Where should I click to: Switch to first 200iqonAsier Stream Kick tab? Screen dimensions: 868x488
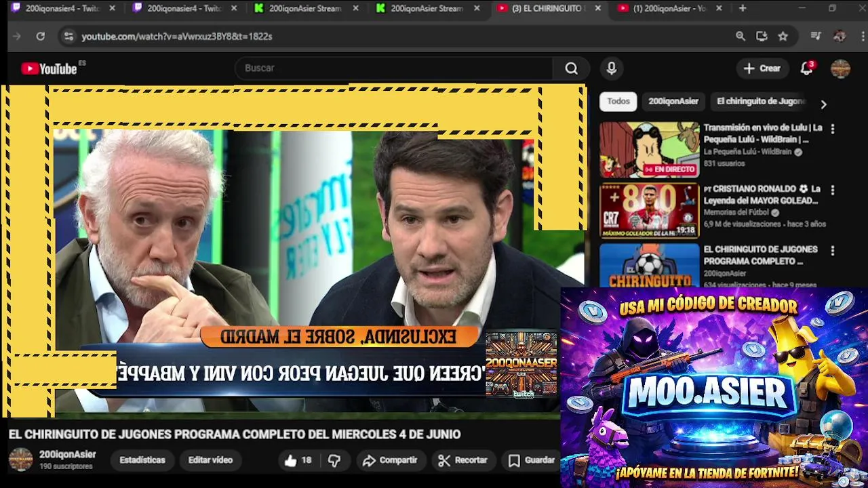307,8
